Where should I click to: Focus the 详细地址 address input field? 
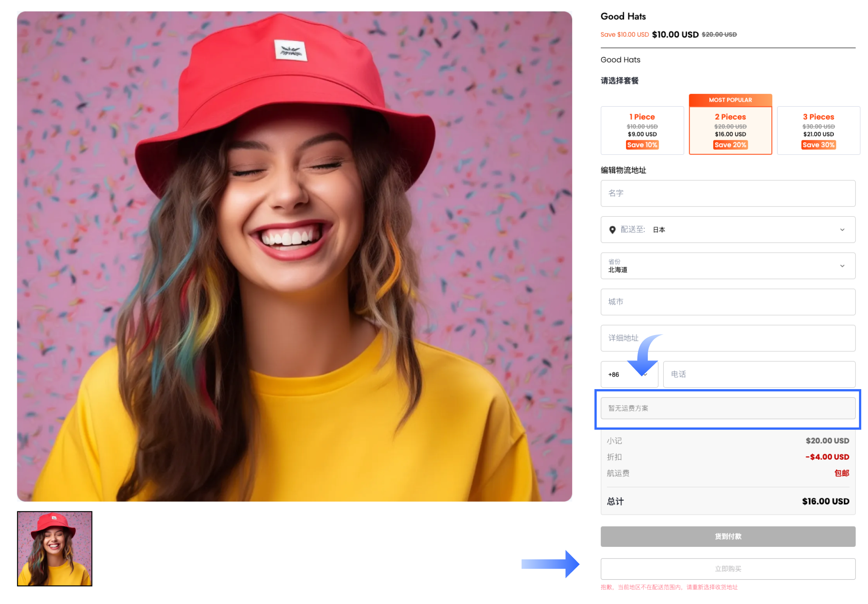tap(728, 338)
